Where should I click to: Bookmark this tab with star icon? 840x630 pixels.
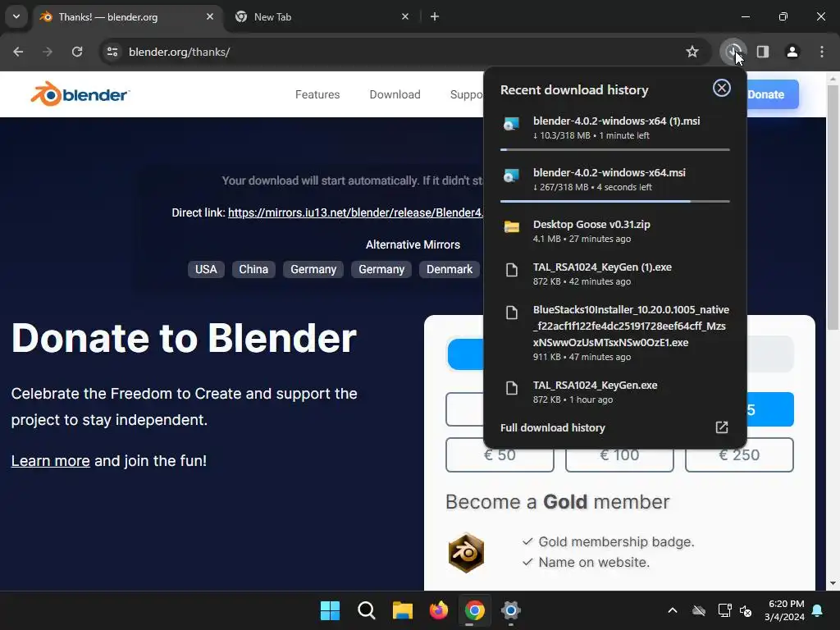click(x=692, y=52)
